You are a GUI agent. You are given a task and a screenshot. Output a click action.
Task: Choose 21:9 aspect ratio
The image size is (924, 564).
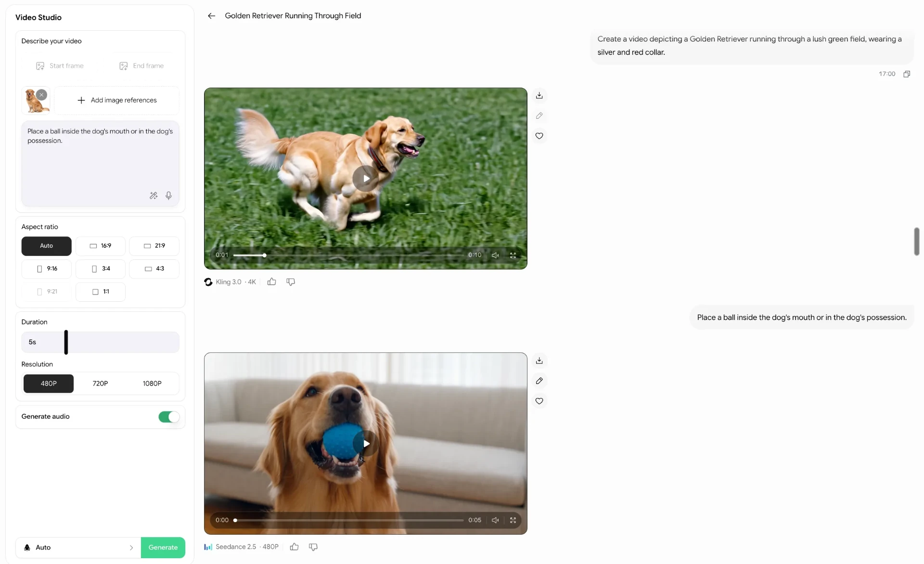pos(154,245)
